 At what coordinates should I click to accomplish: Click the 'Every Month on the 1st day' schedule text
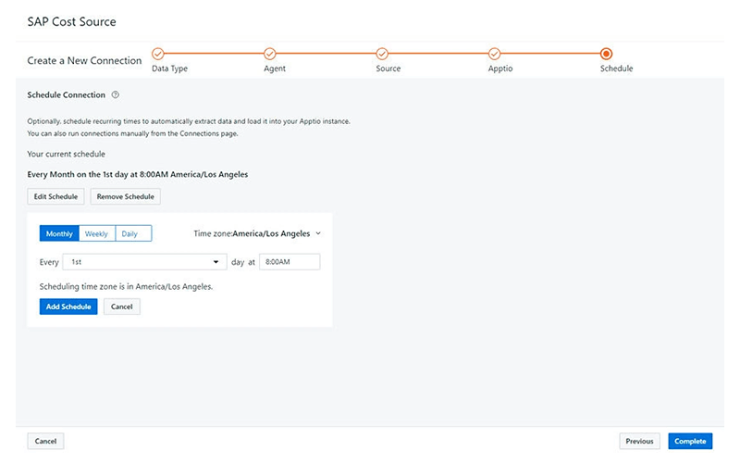click(137, 175)
